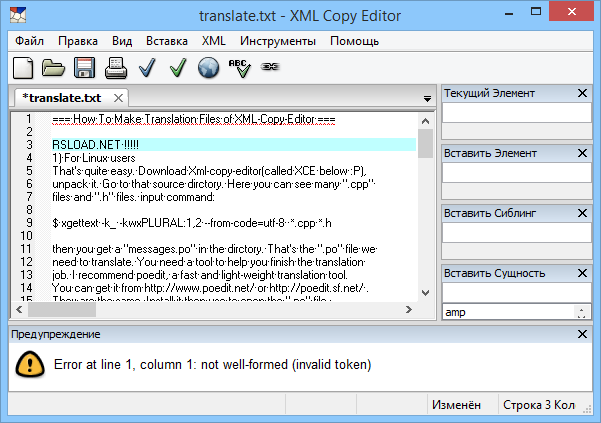Toggle protect tags chain icon
601x423 pixels.
[270, 67]
